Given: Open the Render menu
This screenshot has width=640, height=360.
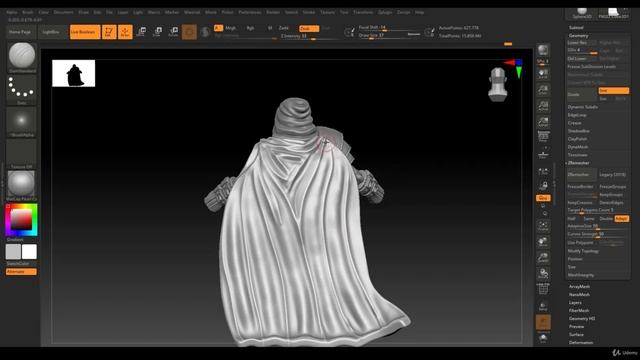Looking at the screenshot, I should 273,12.
